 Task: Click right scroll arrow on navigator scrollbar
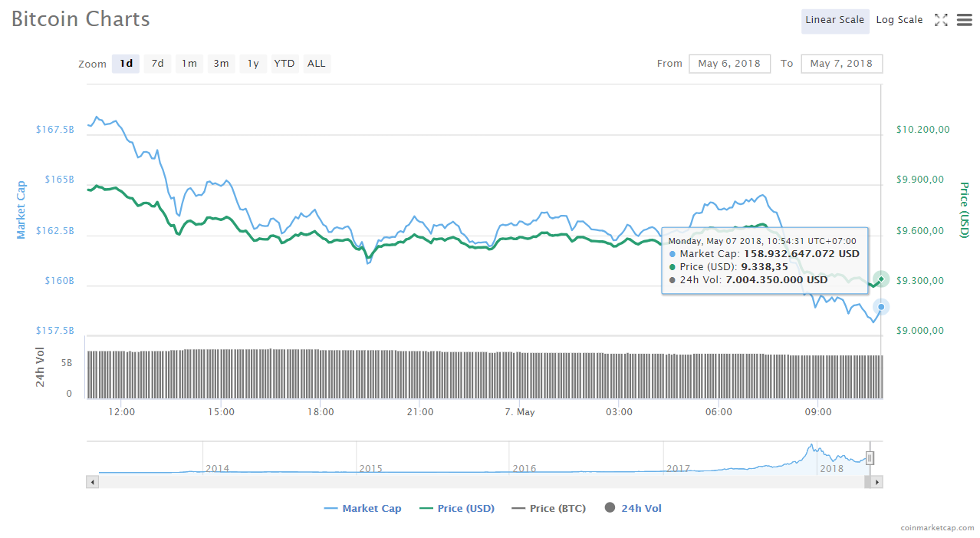[877, 482]
